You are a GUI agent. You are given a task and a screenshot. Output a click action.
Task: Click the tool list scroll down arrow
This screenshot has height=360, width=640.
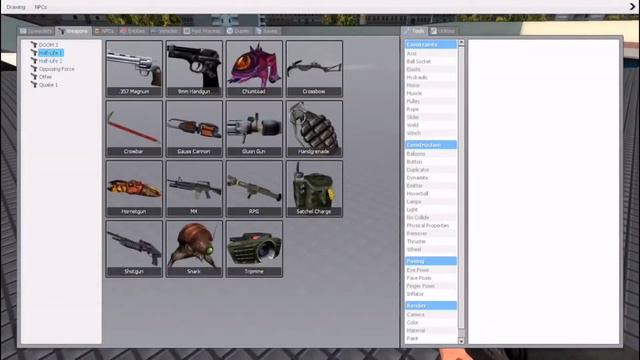pos(461,341)
